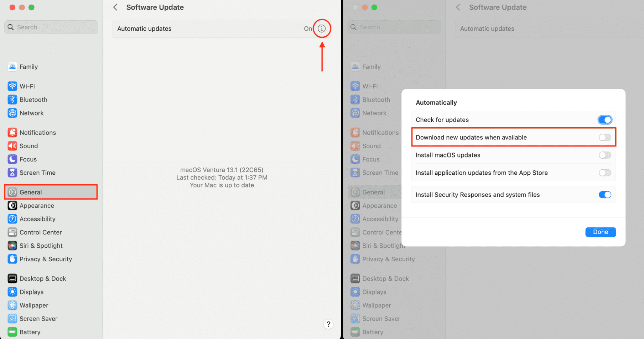Enable Download new updates when available
This screenshot has height=339, width=644.
(605, 137)
